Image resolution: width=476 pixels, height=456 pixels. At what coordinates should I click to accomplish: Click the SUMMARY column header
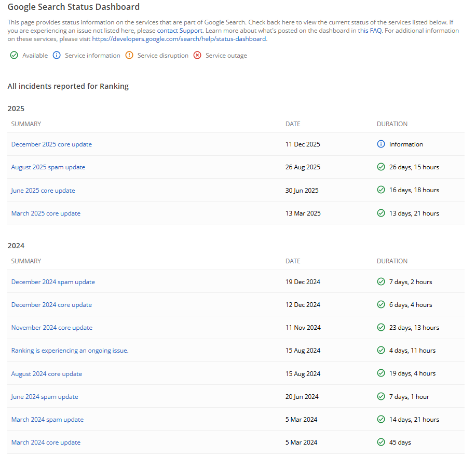[26, 124]
